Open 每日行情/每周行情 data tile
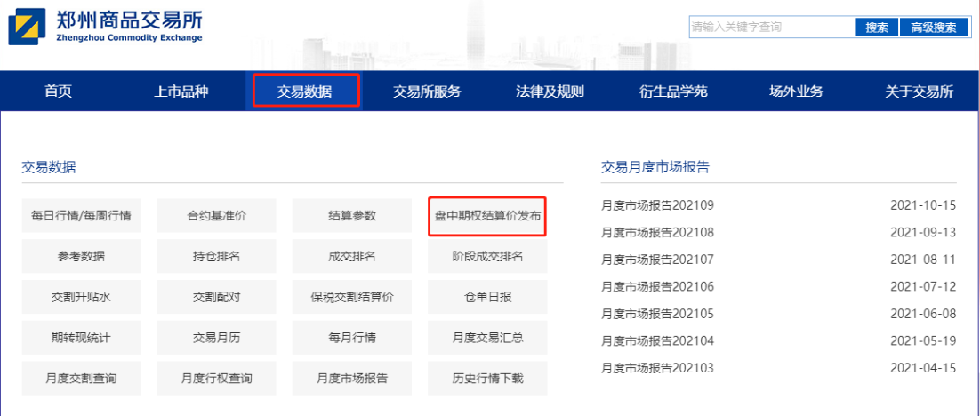Viewport: 980px width, 416px height. (x=82, y=215)
